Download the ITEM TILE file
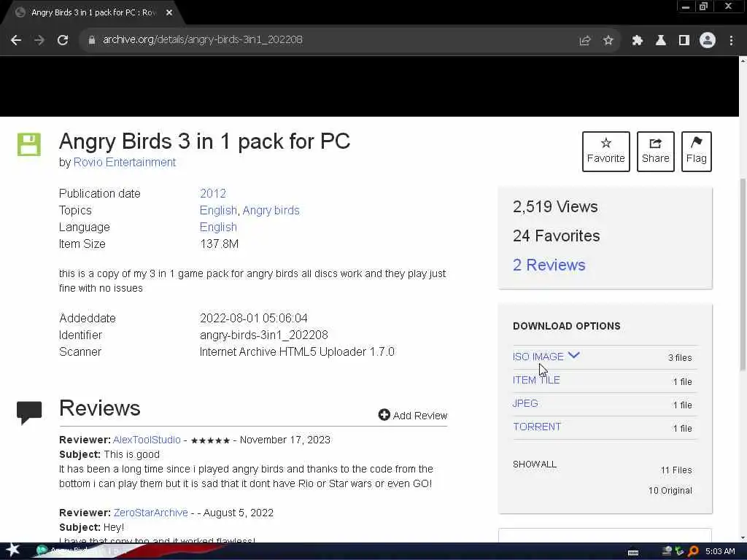This screenshot has height=560, width=747. point(536,380)
